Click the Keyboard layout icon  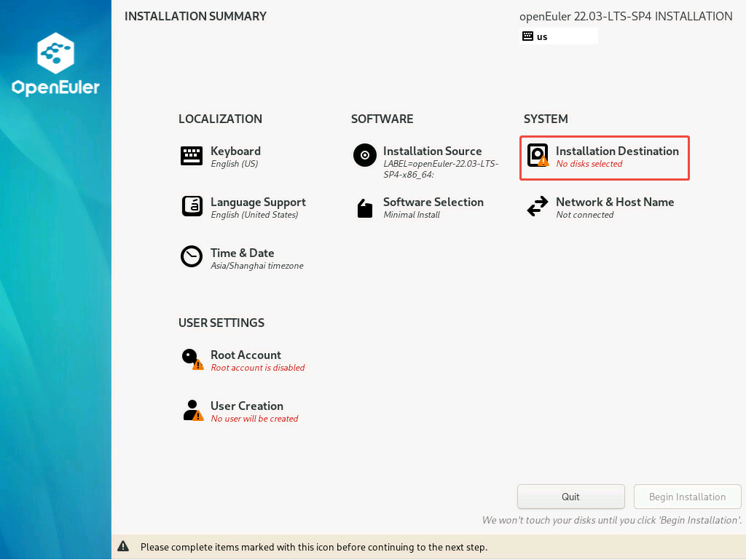192,155
